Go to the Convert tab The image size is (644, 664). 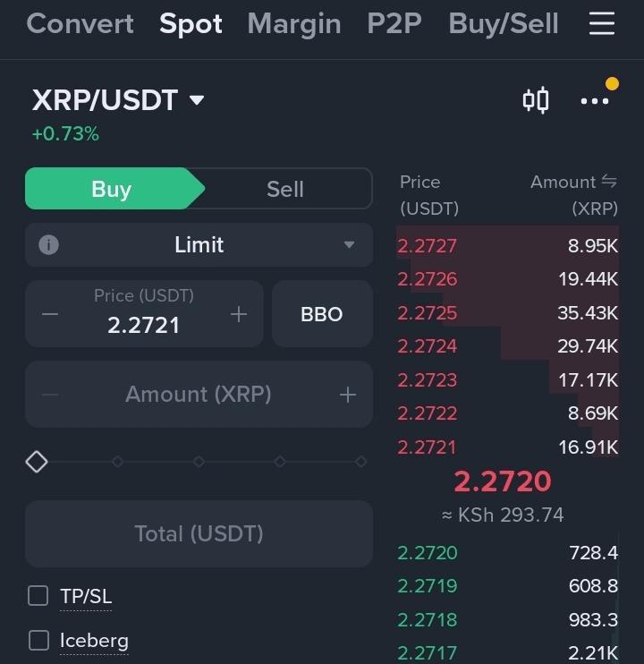[80, 24]
